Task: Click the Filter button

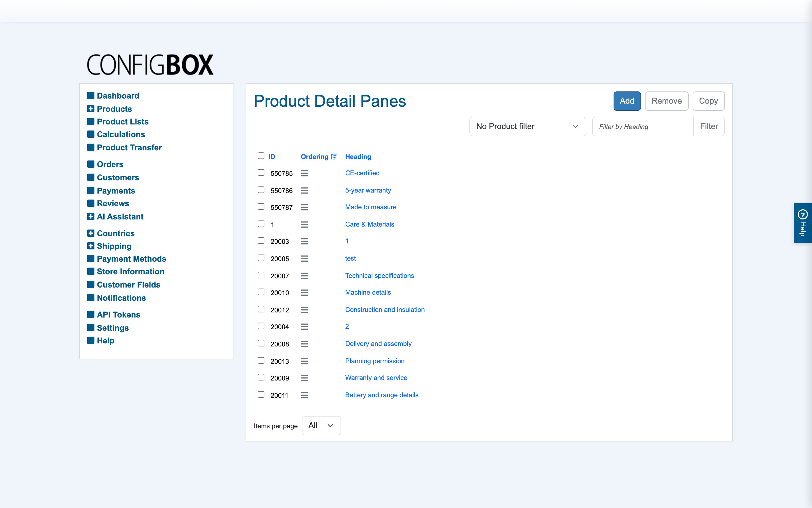Action: point(709,126)
